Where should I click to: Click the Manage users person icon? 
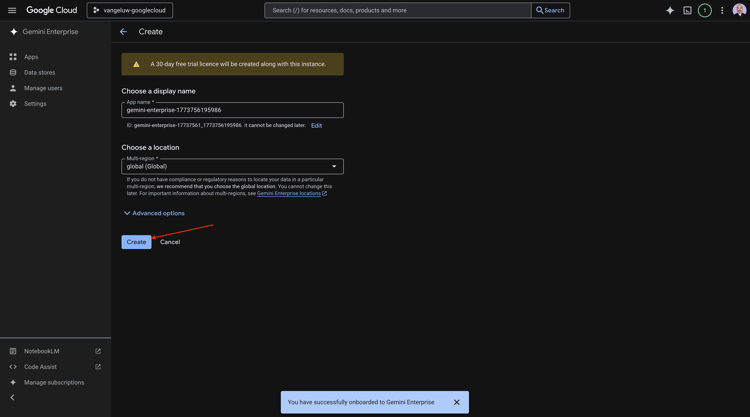(x=13, y=88)
